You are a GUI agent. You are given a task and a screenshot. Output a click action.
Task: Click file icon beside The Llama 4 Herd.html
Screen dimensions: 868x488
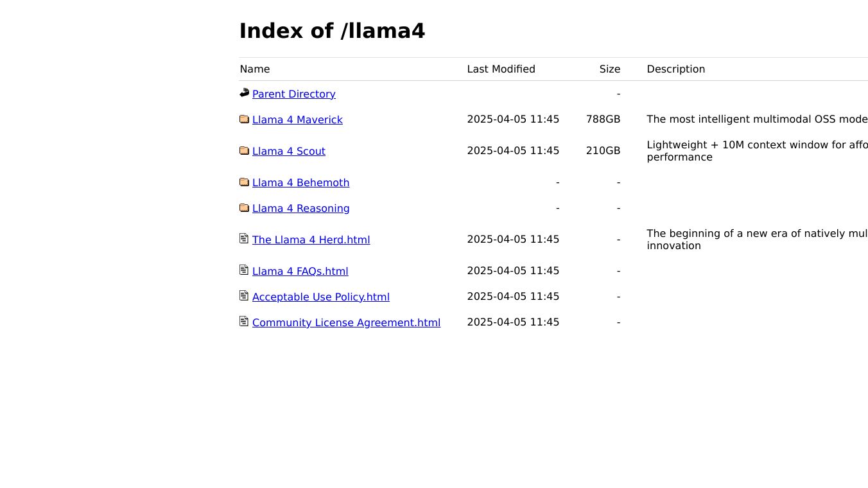tap(244, 238)
